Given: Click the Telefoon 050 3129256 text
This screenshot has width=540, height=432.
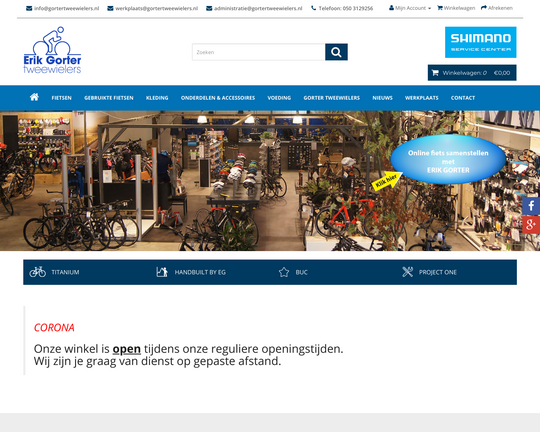Looking at the screenshot, I should coord(345,8).
